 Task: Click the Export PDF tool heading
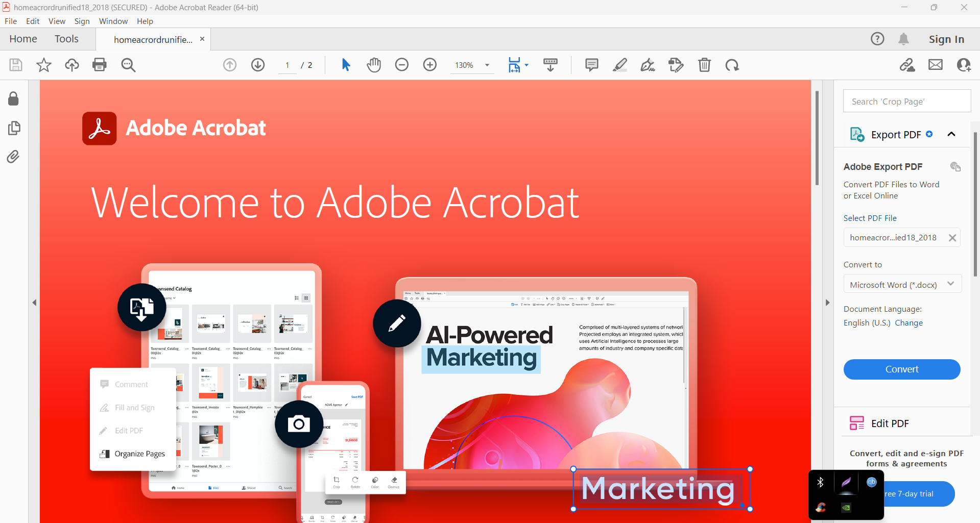[x=896, y=134]
